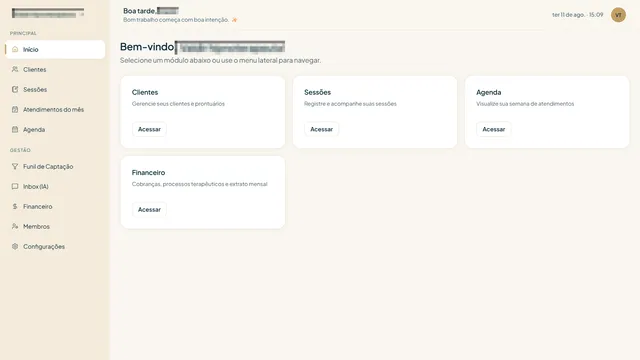Open Financeiro from the sidebar menu
The height and width of the screenshot is (360, 640).
click(55, 207)
